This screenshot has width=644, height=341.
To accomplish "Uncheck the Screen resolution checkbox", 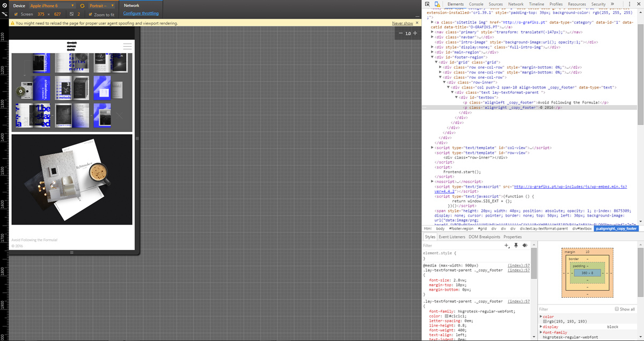I will point(16,14).
